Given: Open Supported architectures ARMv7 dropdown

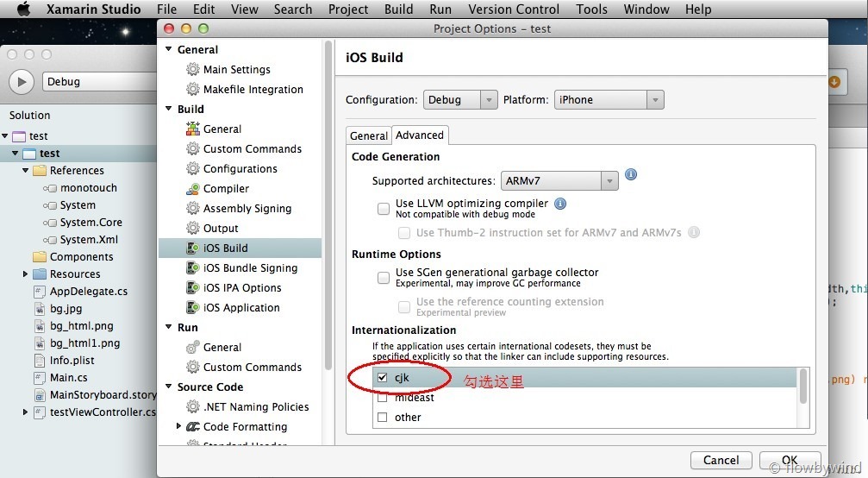Looking at the screenshot, I should point(559,180).
